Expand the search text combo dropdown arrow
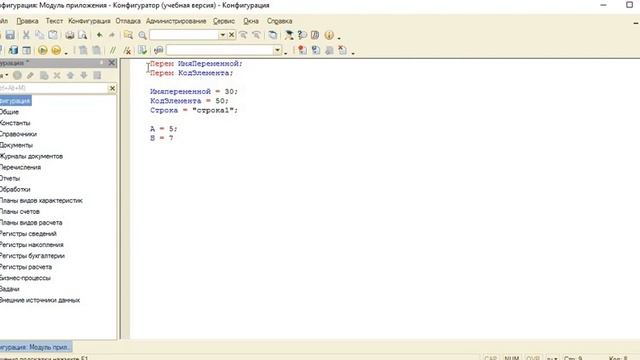 (222, 35)
